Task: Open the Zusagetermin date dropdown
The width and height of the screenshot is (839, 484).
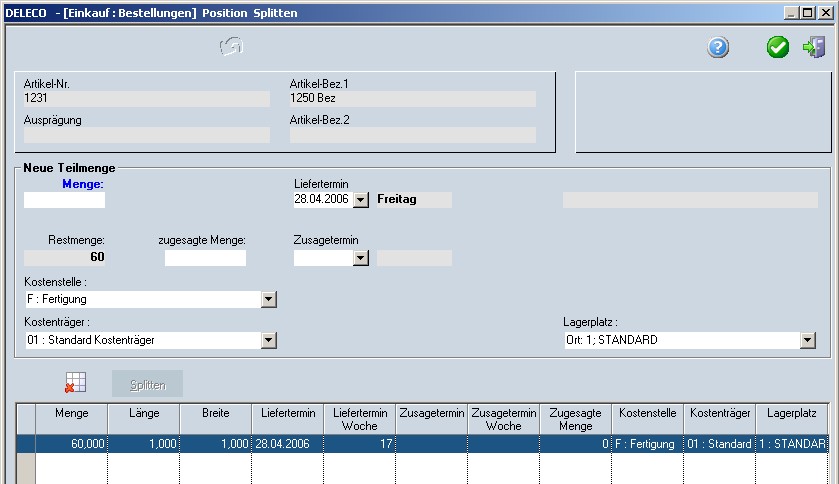Action: coord(361,258)
